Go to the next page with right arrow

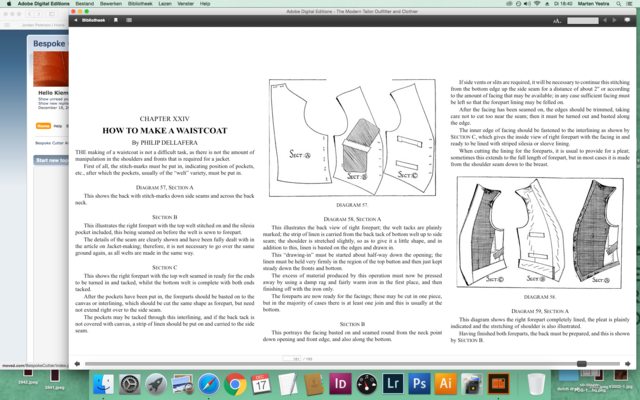pos(628,364)
